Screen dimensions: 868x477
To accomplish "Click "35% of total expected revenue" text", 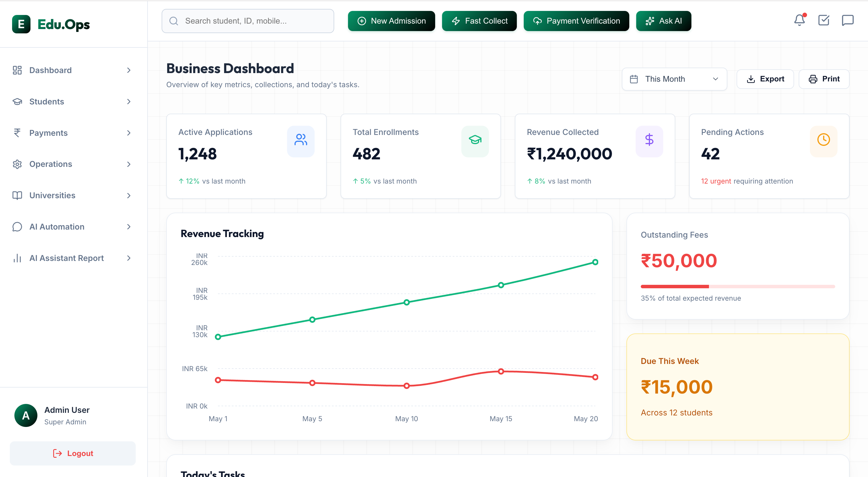I will coord(691,298).
